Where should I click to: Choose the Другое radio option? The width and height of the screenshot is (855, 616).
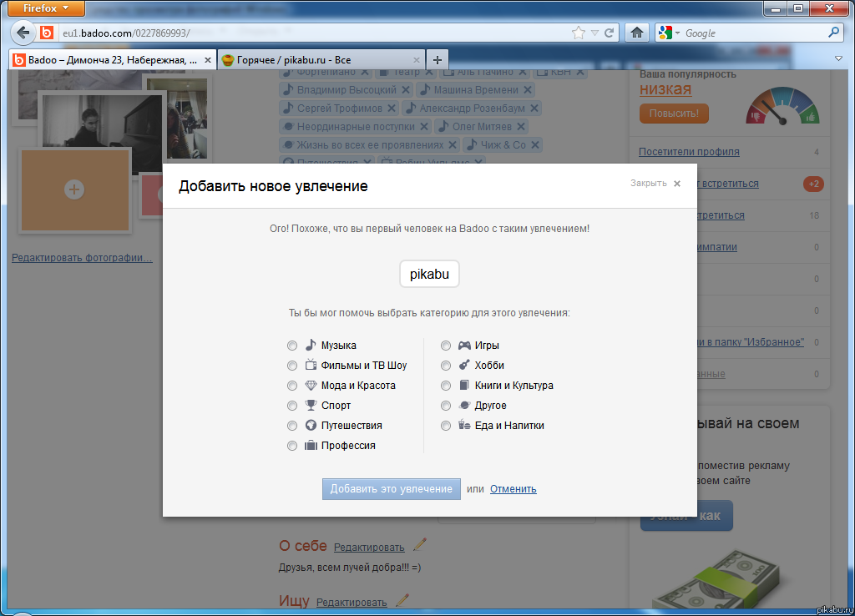(446, 406)
